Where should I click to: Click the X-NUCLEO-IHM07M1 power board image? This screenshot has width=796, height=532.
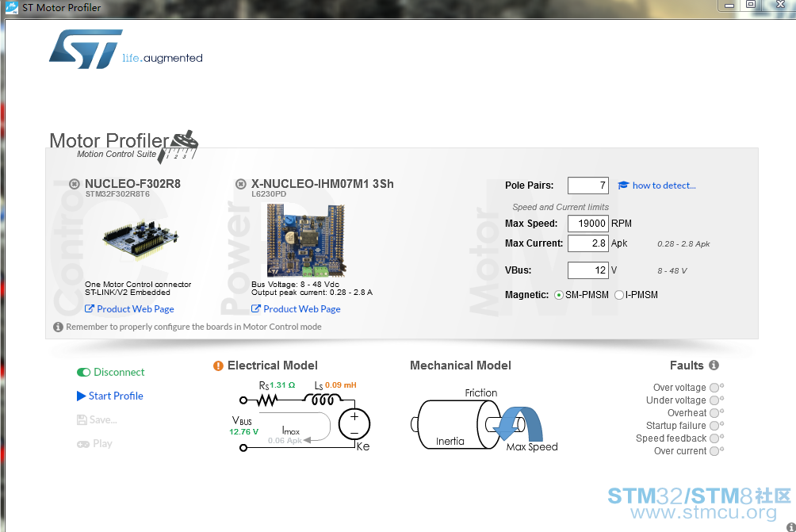307,240
